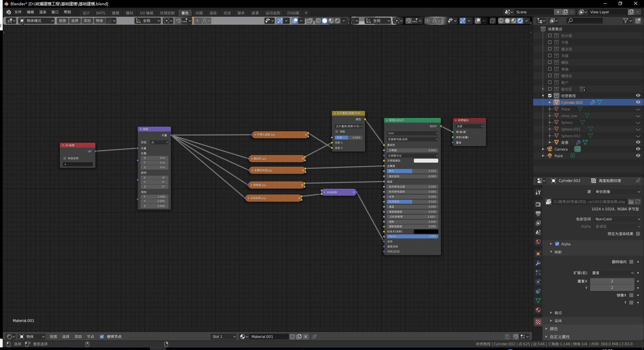The height and width of the screenshot is (350, 644).
Task: Open the Texture properties checker tab
Action: click(538, 322)
